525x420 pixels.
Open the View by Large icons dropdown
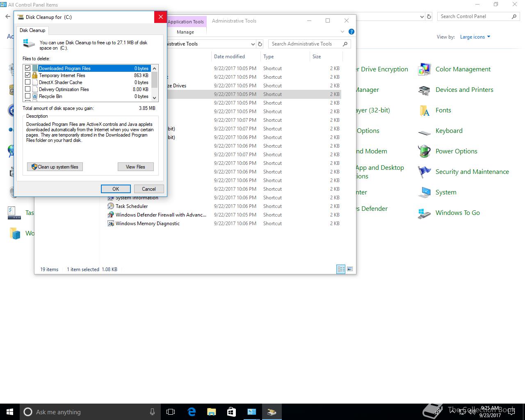475,37
